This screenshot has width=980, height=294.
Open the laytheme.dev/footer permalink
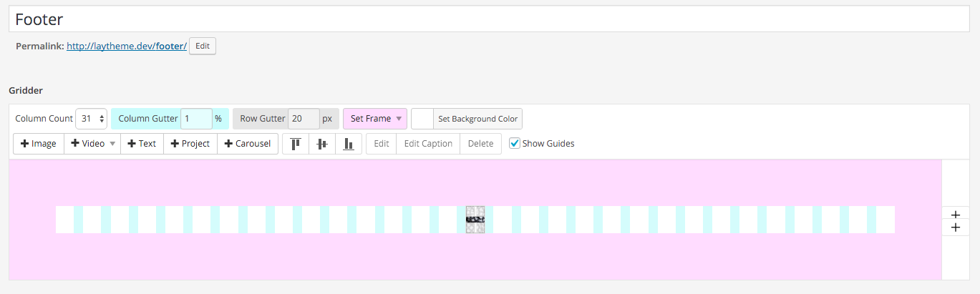[127, 46]
